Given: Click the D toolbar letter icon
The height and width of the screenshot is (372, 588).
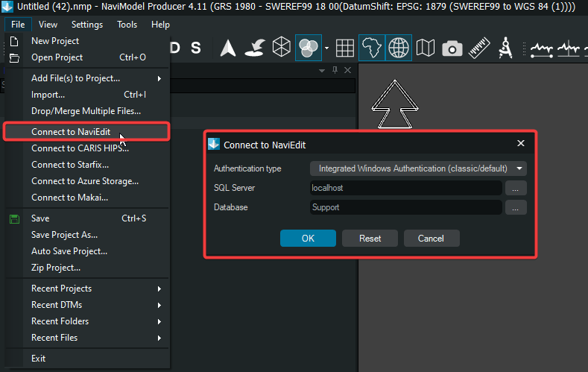Looking at the screenshot, I should point(175,48).
